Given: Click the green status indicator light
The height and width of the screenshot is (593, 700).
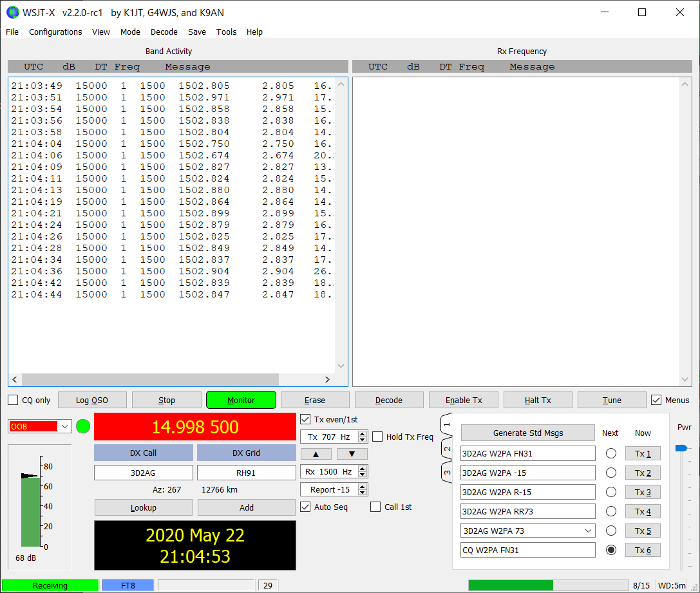Looking at the screenshot, I should (x=83, y=427).
